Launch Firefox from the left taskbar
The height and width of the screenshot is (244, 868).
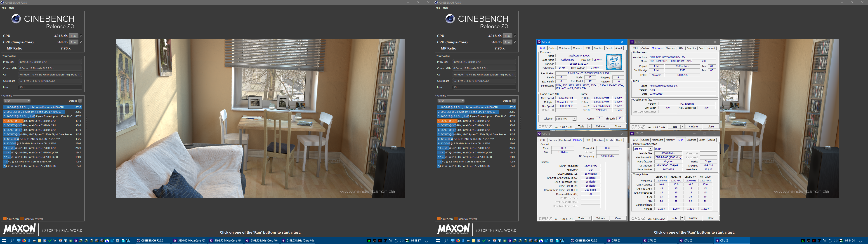pos(24,241)
